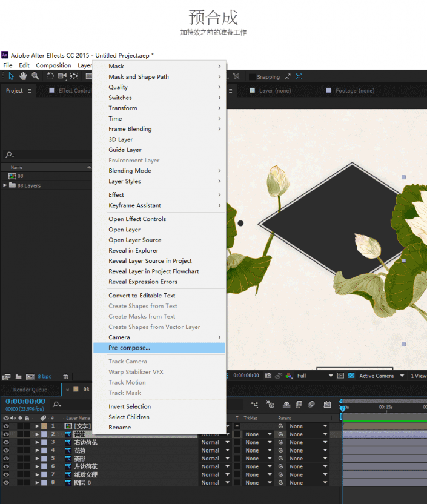This screenshot has height=504, width=427.
Task: Click the Motion Blur enable icon in timeline
Action: 311,405
